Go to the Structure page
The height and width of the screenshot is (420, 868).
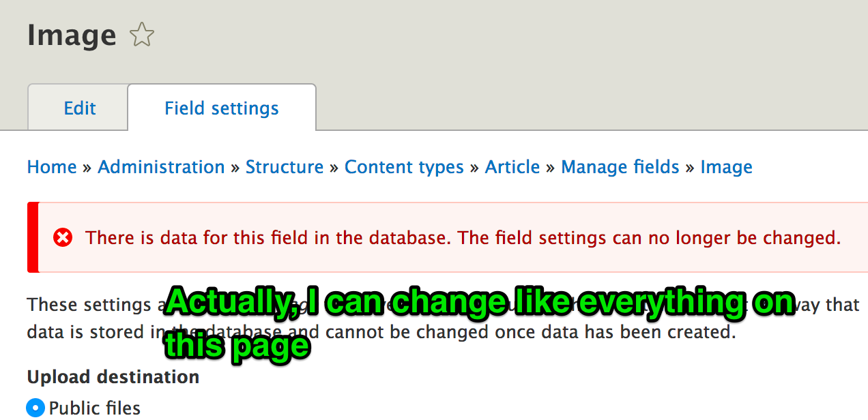coord(285,167)
